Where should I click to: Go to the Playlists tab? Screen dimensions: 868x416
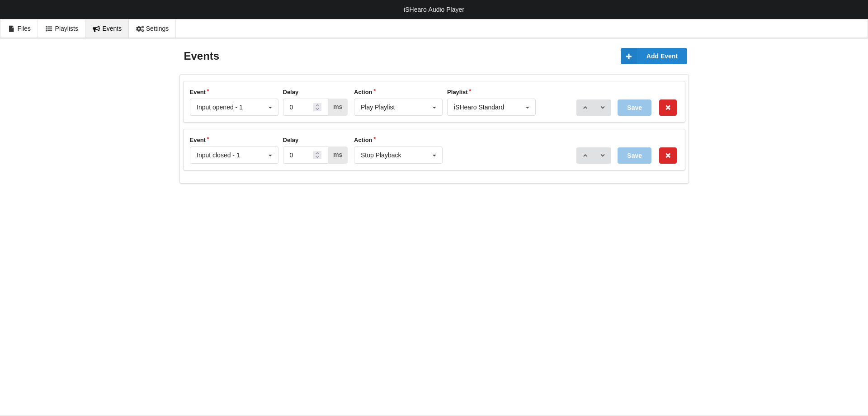click(61, 28)
